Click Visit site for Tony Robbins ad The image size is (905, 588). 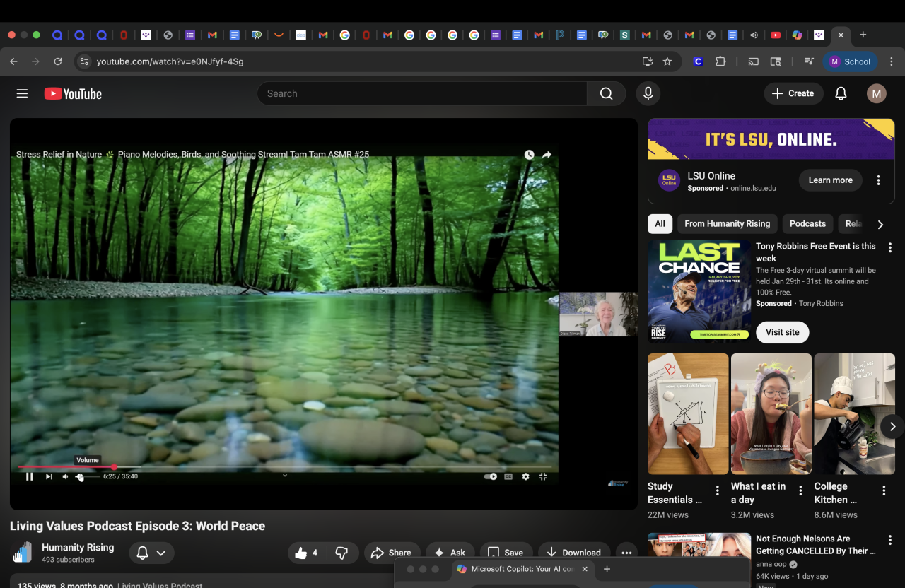click(782, 332)
